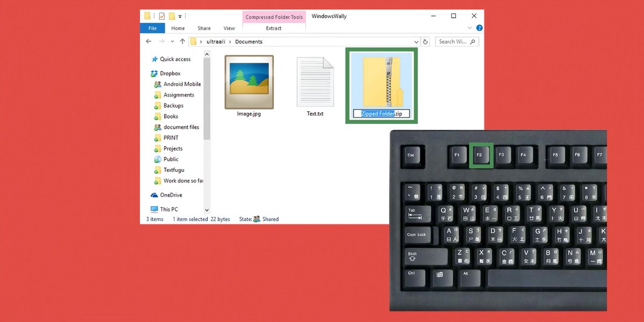Screen dimensions: 644x322
Task: Click the Esc key on keyboard image
Action: coord(413,155)
